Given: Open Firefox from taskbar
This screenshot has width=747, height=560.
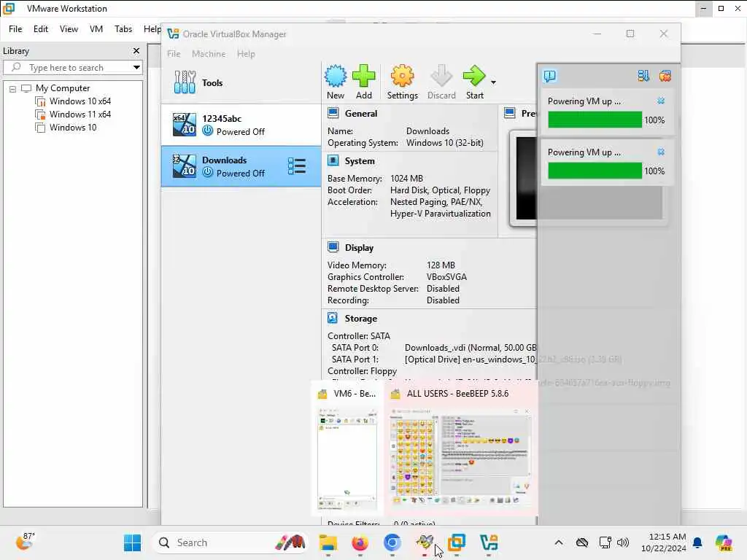Looking at the screenshot, I should tap(360, 542).
